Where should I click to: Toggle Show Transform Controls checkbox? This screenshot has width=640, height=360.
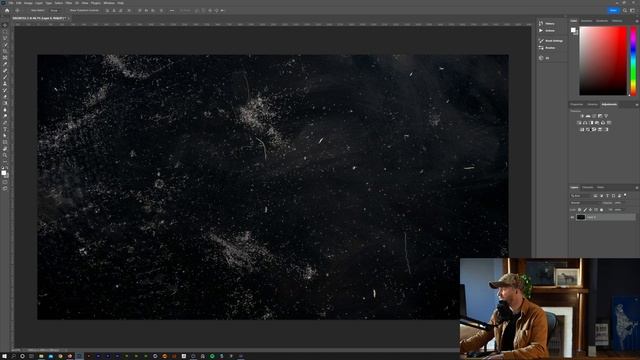68,10
